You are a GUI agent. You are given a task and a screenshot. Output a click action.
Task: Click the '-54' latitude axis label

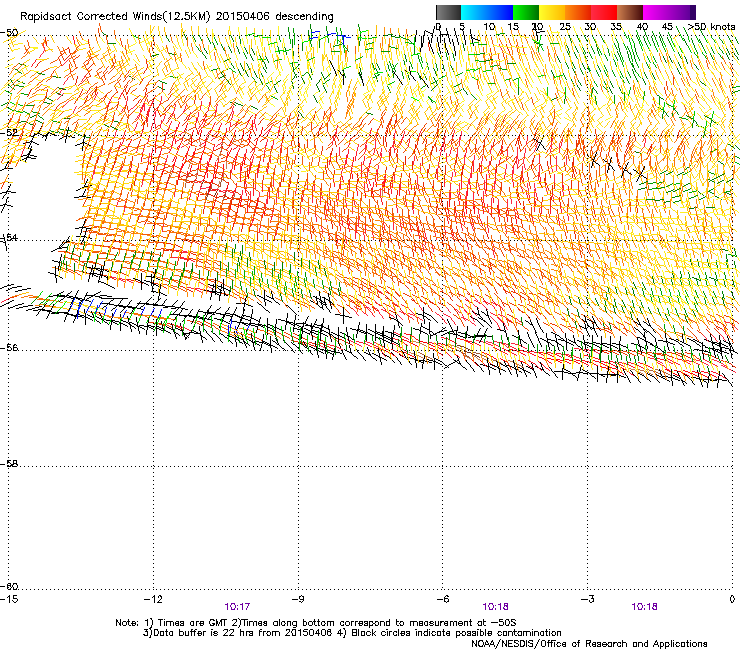[9, 237]
